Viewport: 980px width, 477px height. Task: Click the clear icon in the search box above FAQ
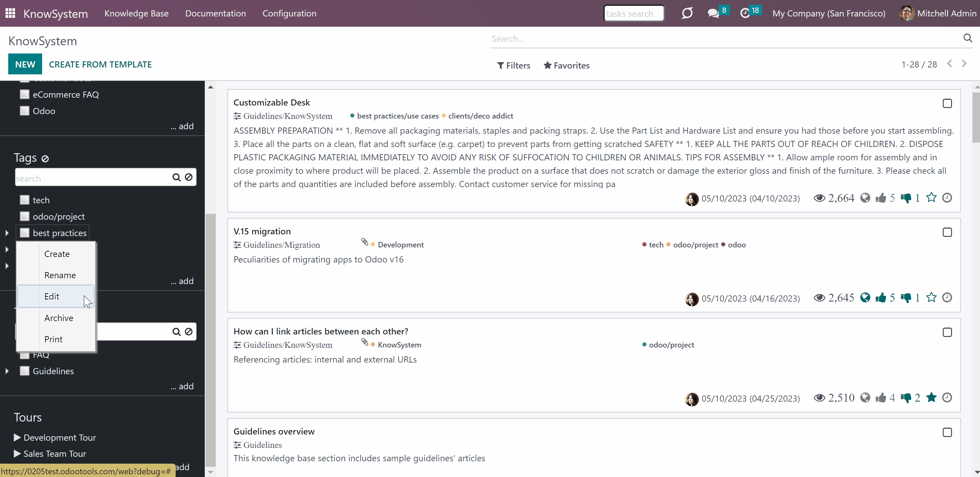pyautogui.click(x=189, y=332)
